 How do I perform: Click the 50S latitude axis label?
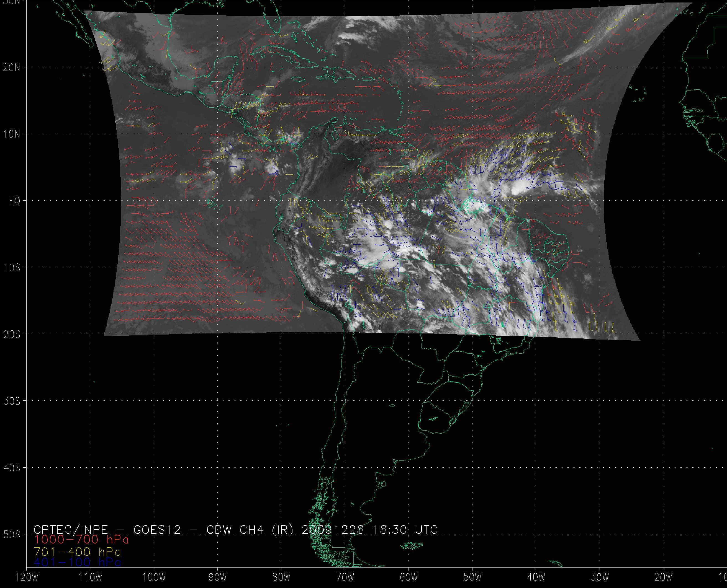coord(12,535)
